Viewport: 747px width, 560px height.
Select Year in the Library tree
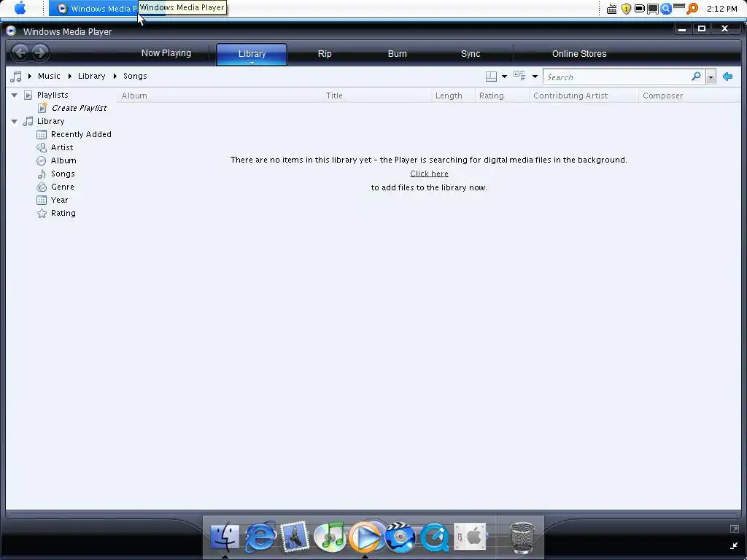click(60, 200)
